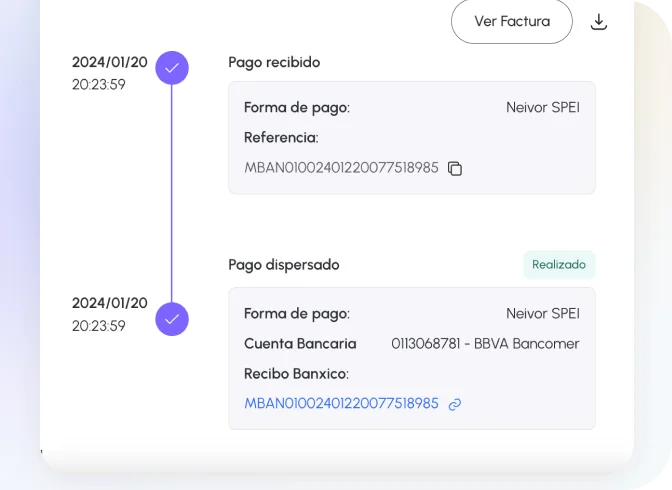Open the Ver Factura button

[512, 21]
